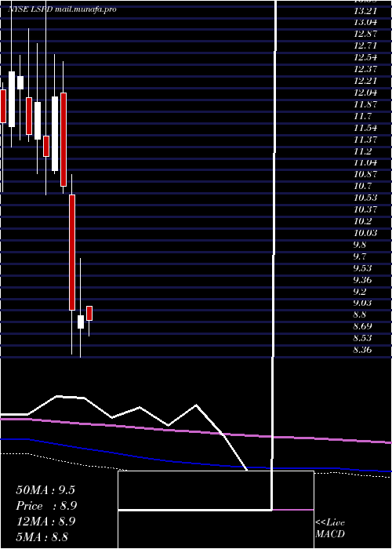Screen dimensions: 392x549
Task: Select the 10.7 price label
Action: tap(362, 187)
